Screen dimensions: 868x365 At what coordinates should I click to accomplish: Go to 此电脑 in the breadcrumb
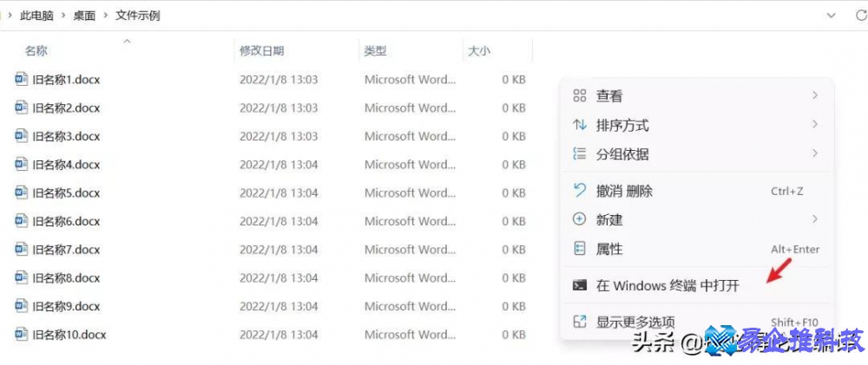click(36, 16)
